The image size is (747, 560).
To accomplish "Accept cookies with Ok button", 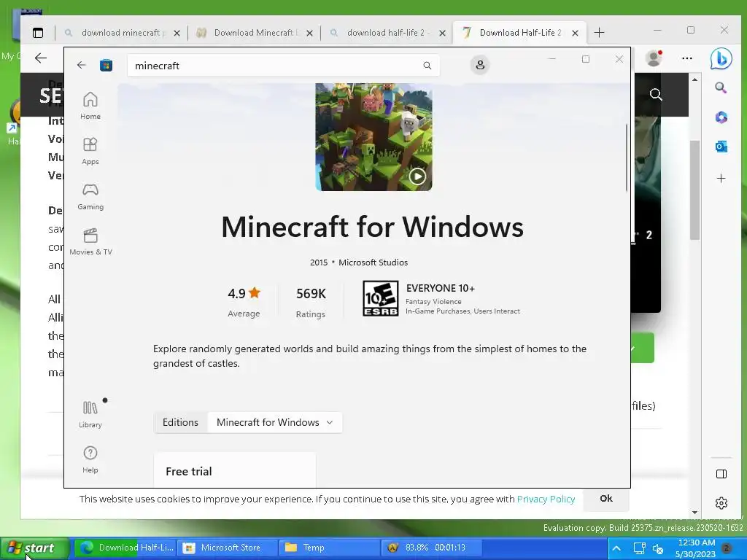I will (x=606, y=499).
